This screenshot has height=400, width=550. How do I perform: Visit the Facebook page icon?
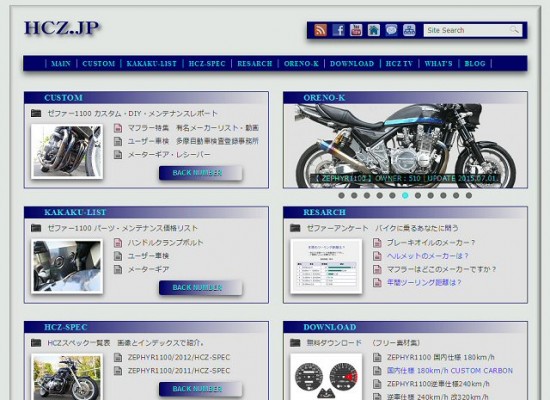(338, 30)
